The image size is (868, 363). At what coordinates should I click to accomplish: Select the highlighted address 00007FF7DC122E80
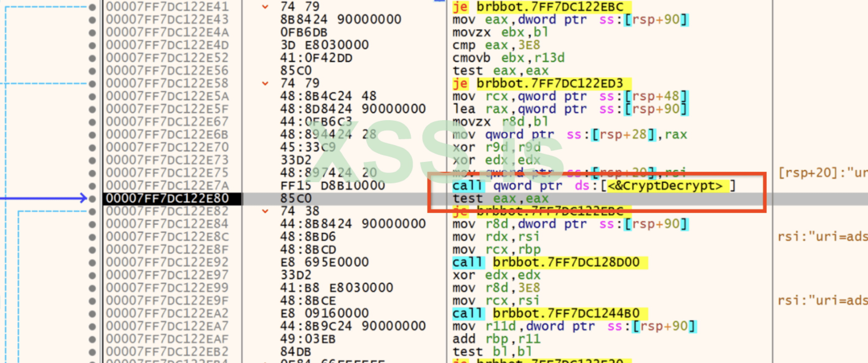(167, 199)
